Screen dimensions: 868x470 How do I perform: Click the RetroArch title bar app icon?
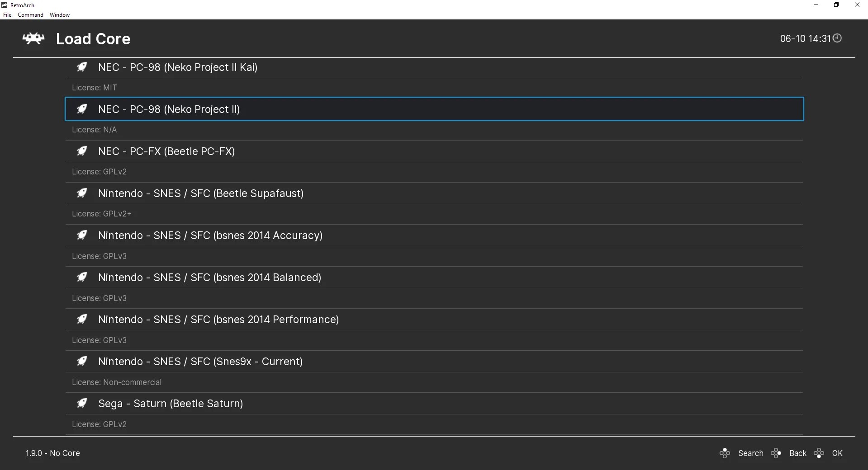tap(5, 5)
